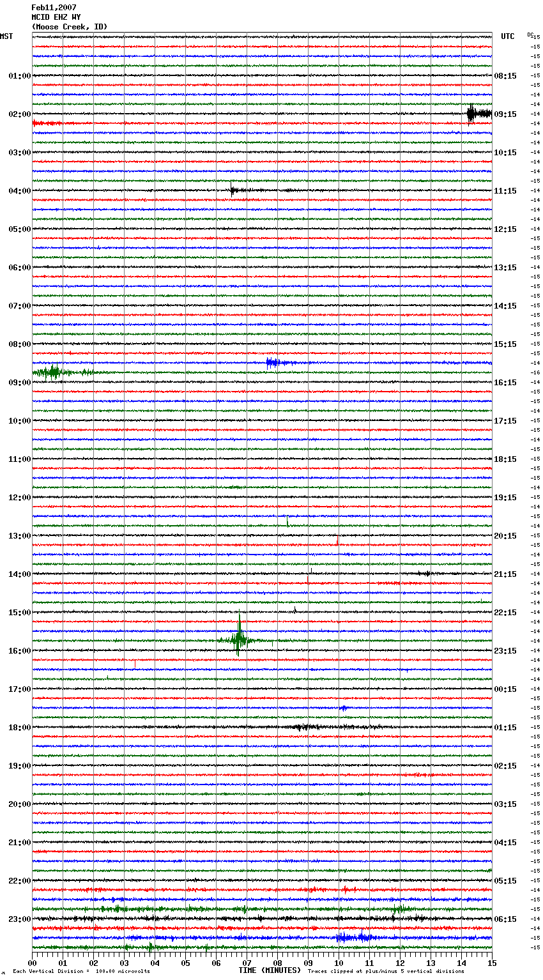Click the small blue event on the 17:30 trace
This screenshot has width=543, height=980.
(344, 708)
